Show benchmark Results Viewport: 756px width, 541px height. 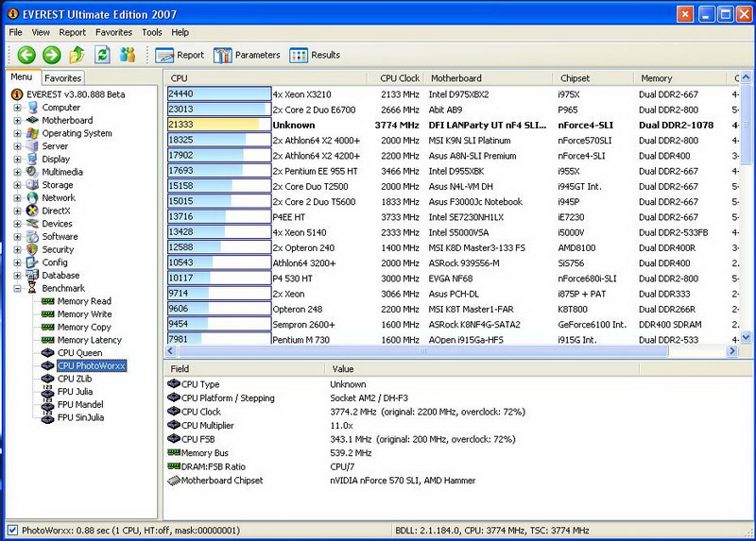tap(315, 55)
